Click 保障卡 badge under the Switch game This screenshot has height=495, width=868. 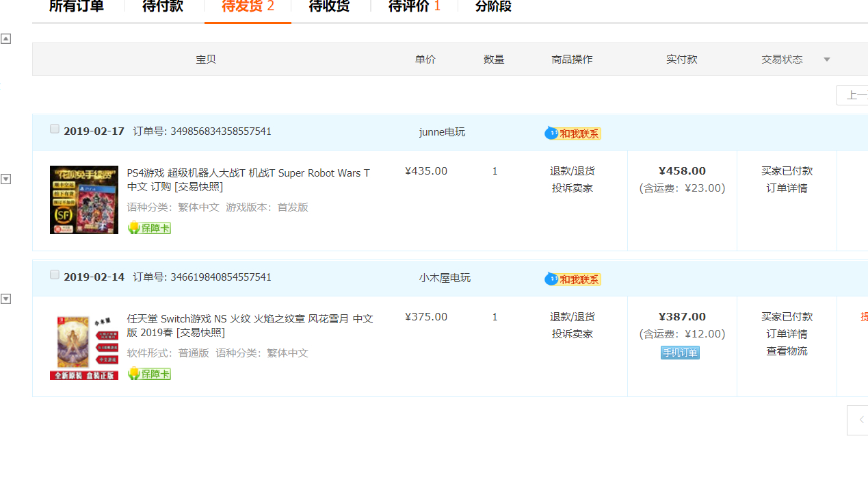click(149, 374)
